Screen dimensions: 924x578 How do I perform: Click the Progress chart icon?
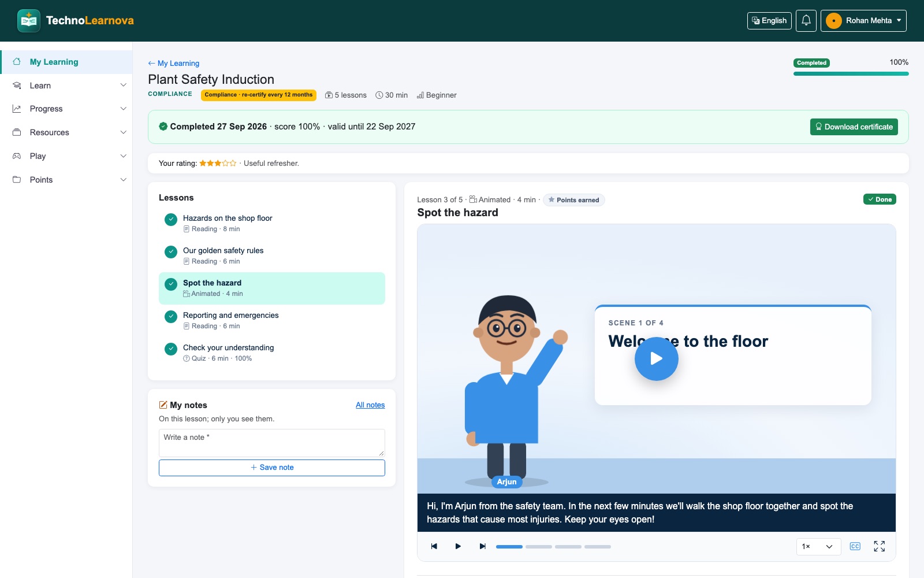pyautogui.click(x=17, y=109)
